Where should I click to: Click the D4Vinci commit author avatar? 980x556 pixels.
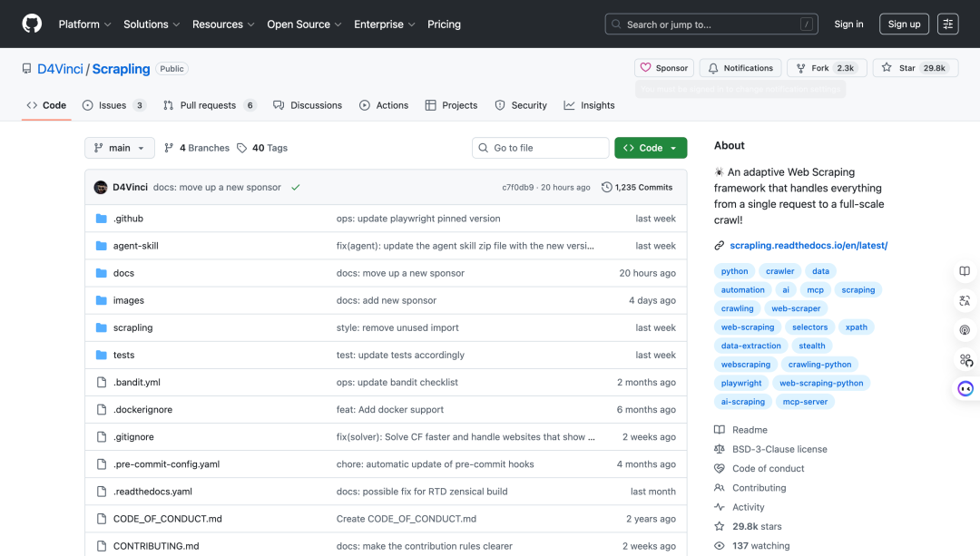tap(101, 188)
